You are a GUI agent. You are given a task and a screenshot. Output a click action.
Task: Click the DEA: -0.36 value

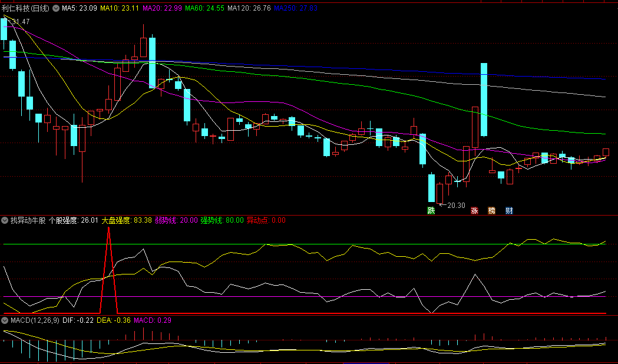114,320
